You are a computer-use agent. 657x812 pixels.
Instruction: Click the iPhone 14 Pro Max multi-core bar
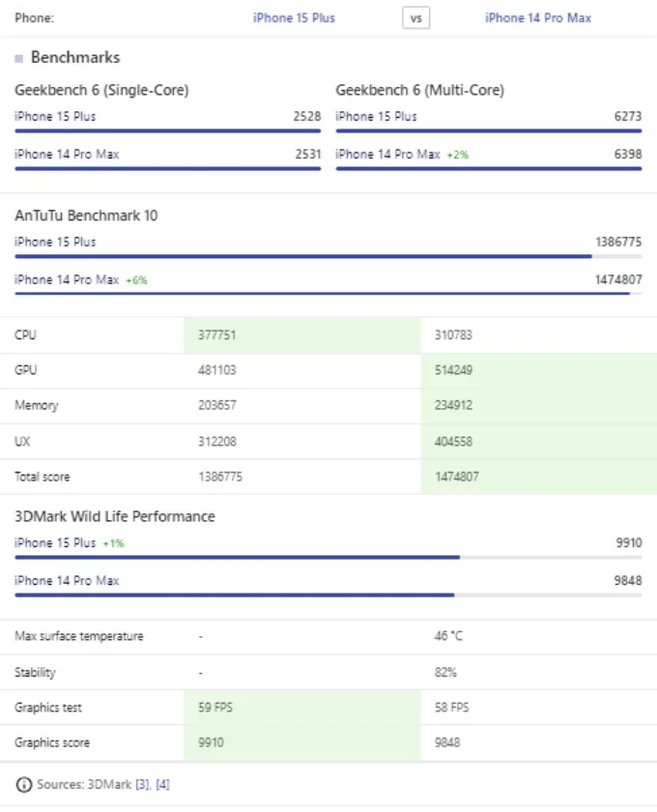point(489,169)
